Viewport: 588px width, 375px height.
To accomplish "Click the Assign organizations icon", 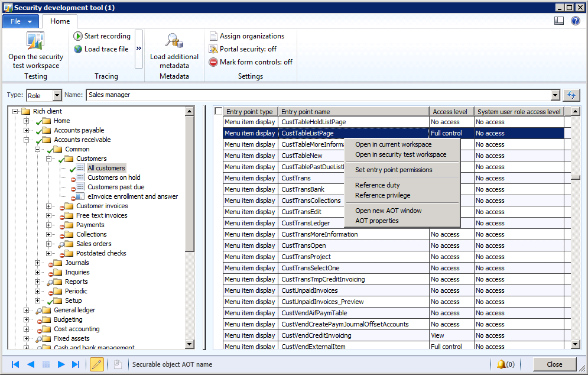I will (213, 35).
